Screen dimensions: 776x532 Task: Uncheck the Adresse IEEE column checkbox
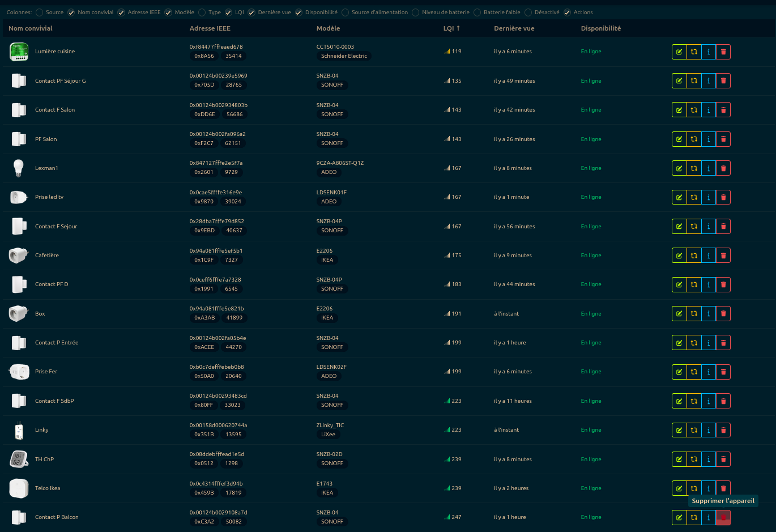click(x=121, y=12)
